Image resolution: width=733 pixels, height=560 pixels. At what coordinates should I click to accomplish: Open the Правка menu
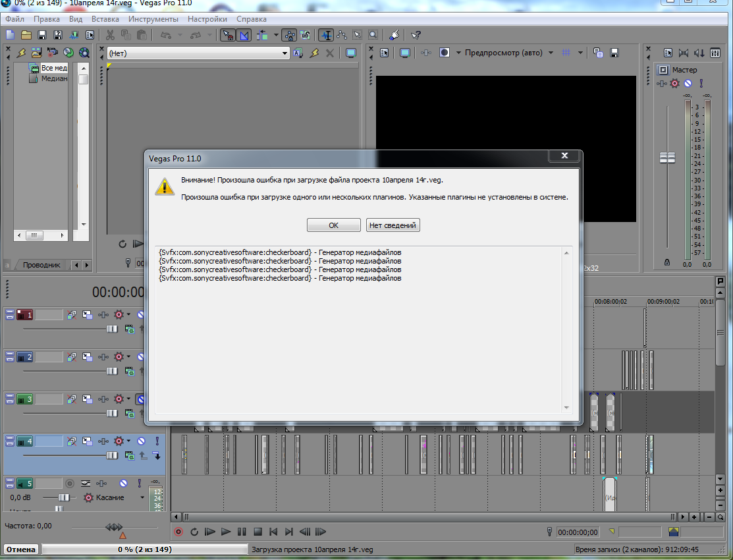(x=47, y=19)
